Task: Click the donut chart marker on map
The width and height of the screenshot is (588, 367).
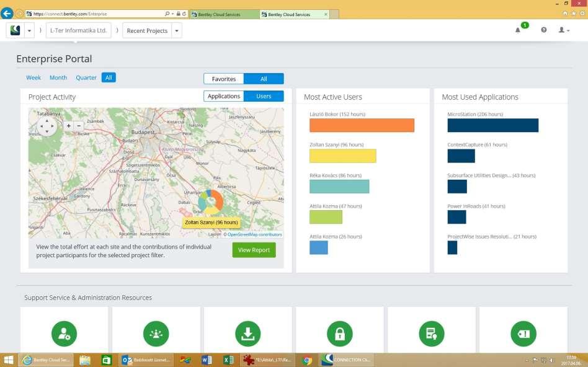Action: 211,201
